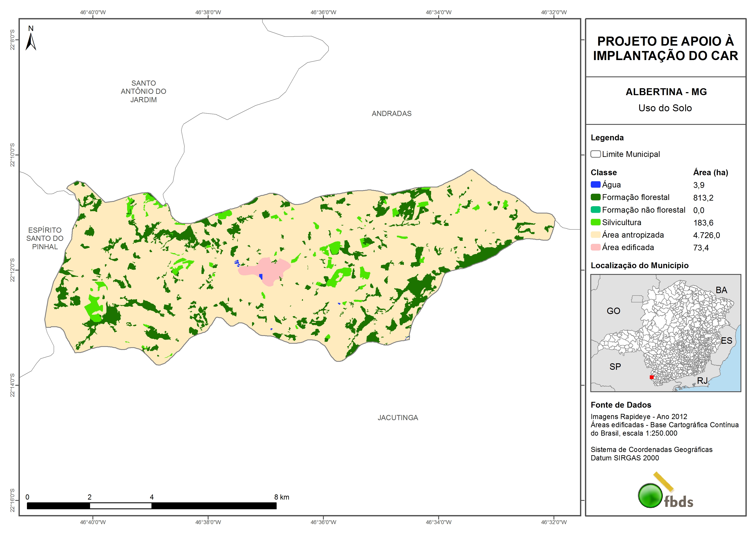Click the pink Área edificada legend swatch

coord(595,247)
